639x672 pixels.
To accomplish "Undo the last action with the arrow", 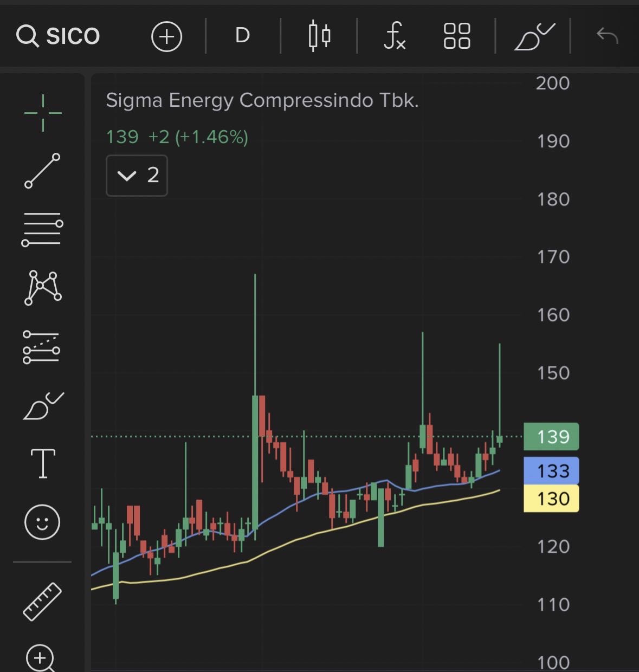I will (x=607, y=36).
